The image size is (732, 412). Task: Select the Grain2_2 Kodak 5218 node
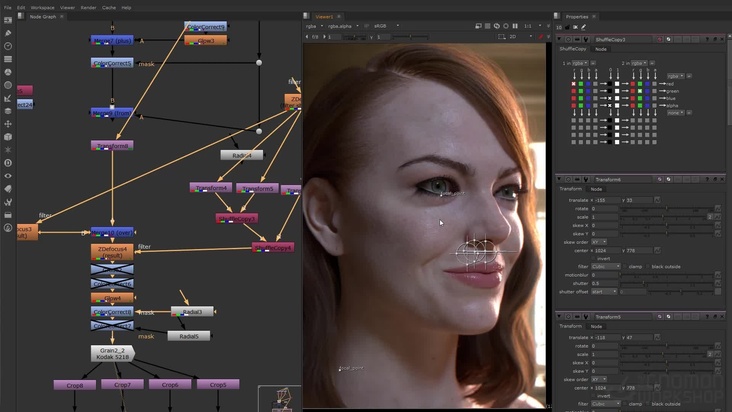point(111,353)
